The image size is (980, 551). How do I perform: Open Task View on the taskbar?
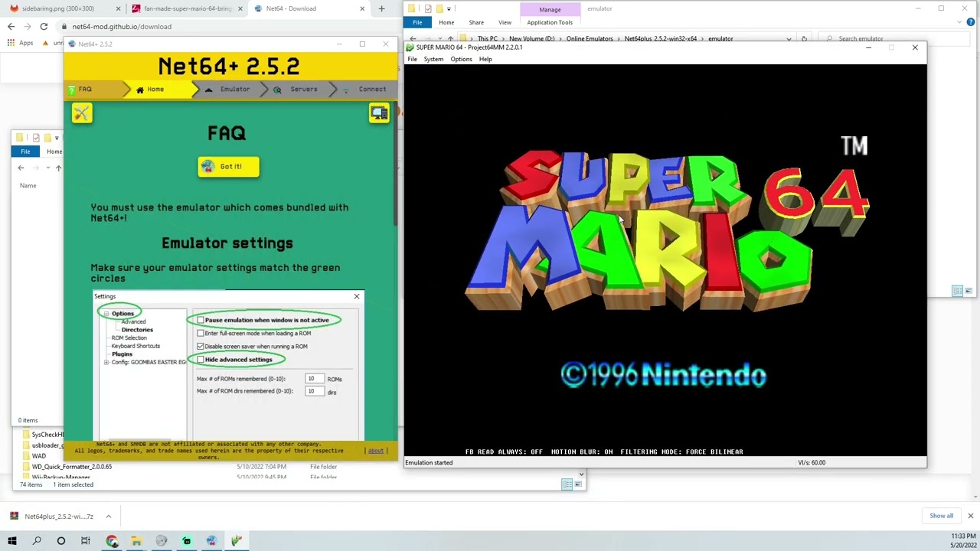86,541
